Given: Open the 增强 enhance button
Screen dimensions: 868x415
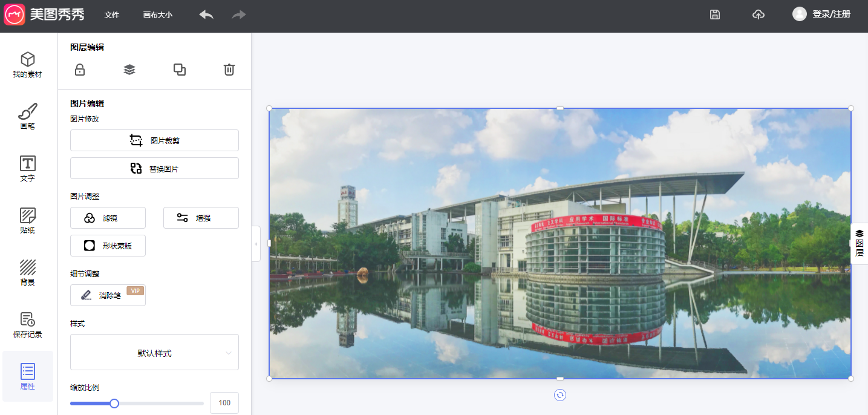Looking at the screenshot, I should (201, 218).
